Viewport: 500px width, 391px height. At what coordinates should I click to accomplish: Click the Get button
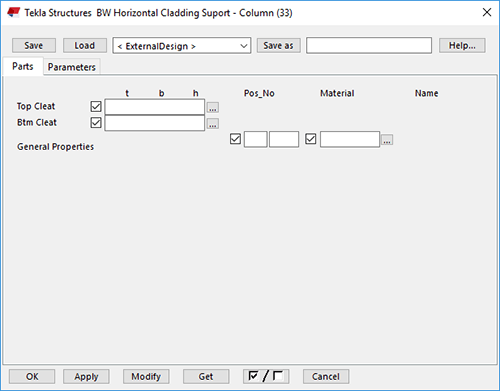pyautogui.click(x=206, y=376)
